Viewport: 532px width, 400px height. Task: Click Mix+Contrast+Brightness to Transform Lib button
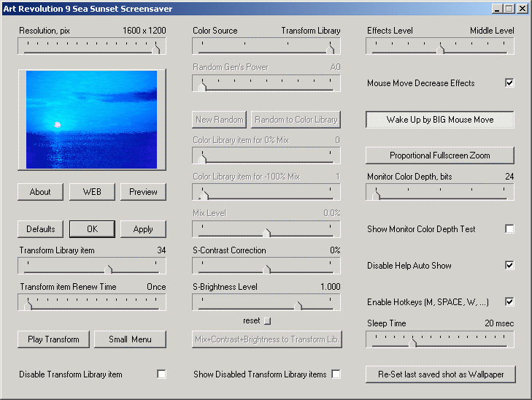[x=266, y=339]
